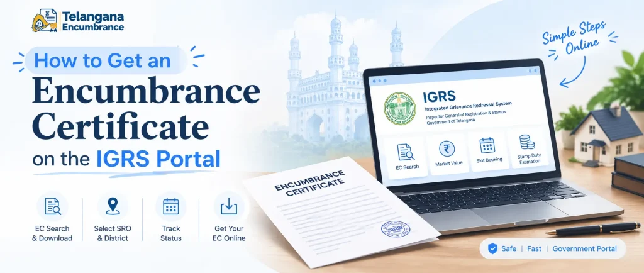Click the three window dots on laptop browser
This screenshot has width=644, height=273.
coord(379,81)
